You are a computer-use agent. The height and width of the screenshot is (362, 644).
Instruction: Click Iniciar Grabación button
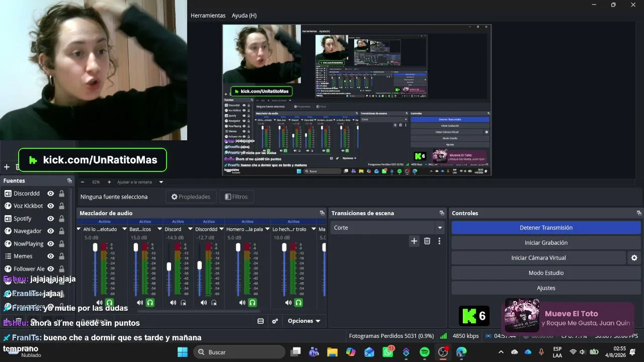(x=546, y=243)
